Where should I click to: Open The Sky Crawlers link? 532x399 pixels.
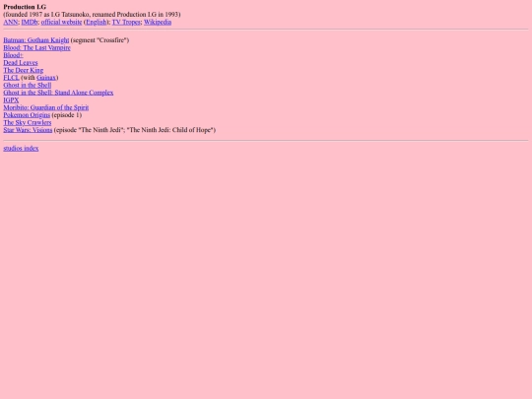tap(28, 122)
